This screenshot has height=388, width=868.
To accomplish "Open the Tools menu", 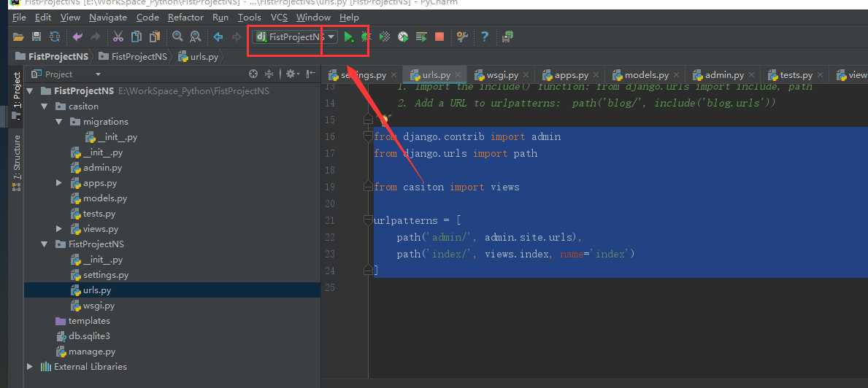I will 250,18.
